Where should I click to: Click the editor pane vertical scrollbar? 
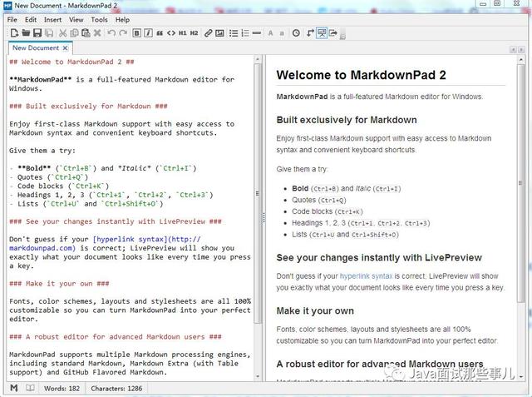tap(258, 194)
